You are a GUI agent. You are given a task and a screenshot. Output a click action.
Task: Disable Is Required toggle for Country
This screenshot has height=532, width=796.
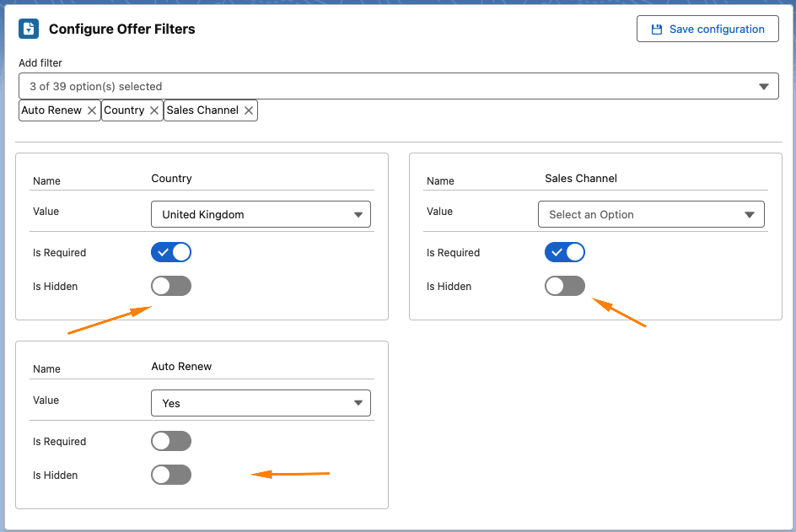tap(171, 252)
